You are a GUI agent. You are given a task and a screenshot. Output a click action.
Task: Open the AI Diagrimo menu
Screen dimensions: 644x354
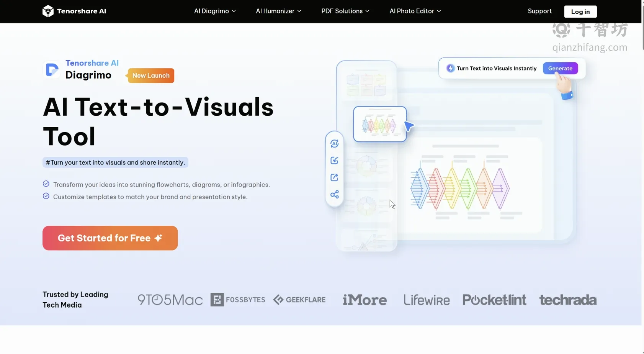pos(215,11)
